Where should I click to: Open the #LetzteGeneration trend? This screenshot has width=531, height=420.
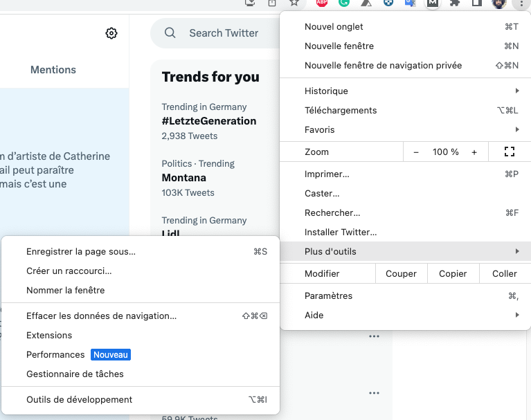(209, 121)
